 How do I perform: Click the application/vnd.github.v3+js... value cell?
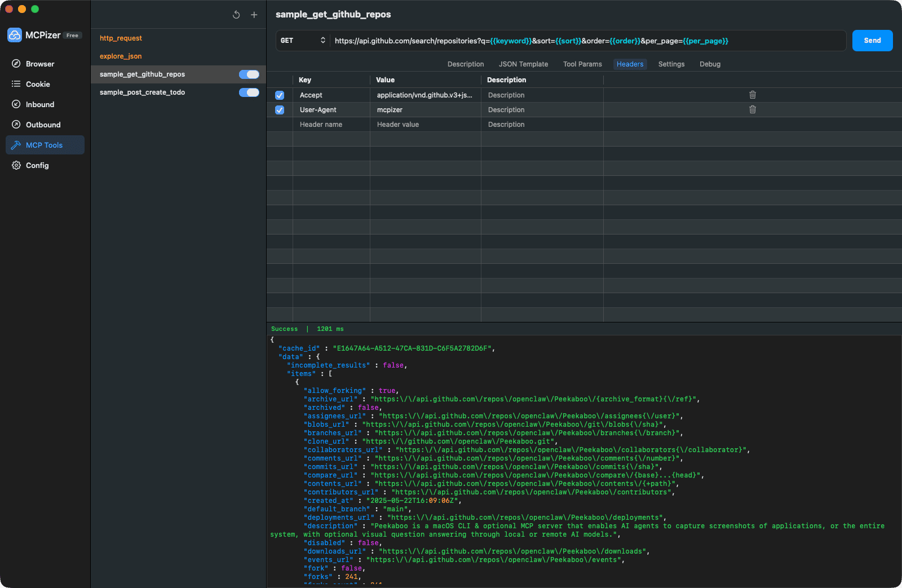click(426, 95)
